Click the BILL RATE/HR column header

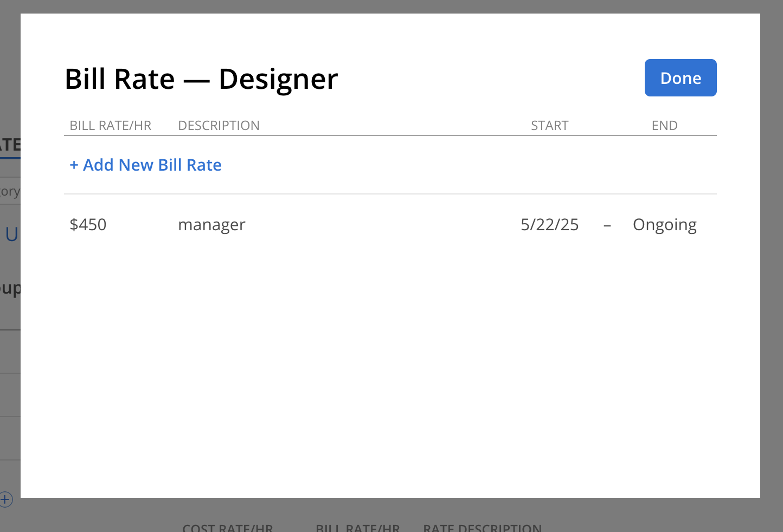coord(111,126)
